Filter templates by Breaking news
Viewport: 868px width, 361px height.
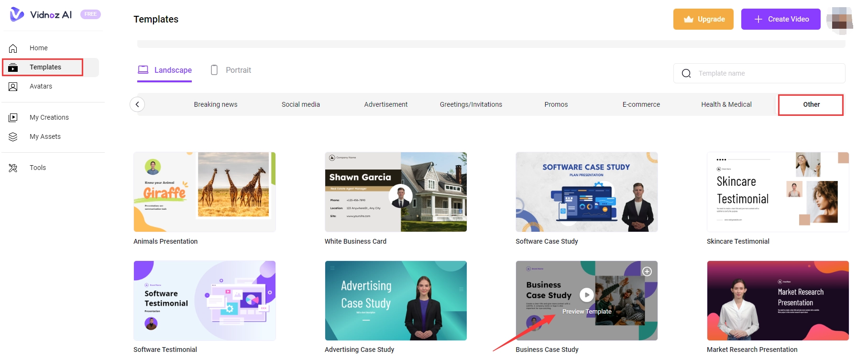(215, 104)
